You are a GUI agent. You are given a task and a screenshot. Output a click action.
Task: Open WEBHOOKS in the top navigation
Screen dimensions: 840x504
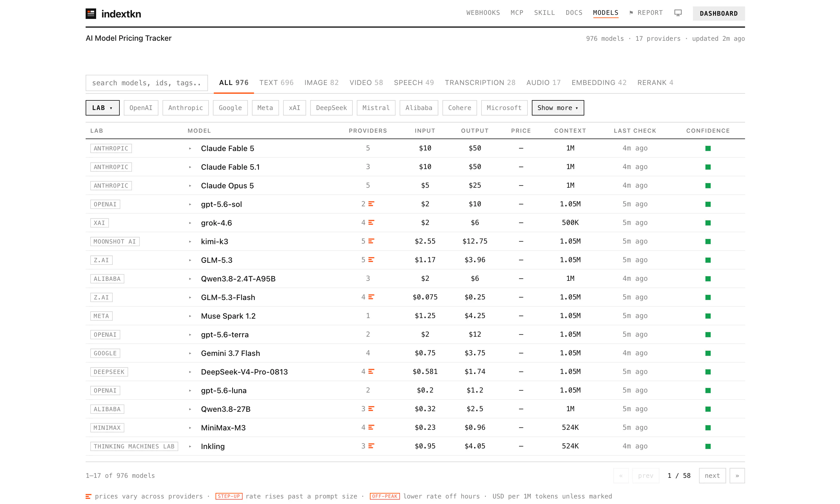tap(483, 13)
